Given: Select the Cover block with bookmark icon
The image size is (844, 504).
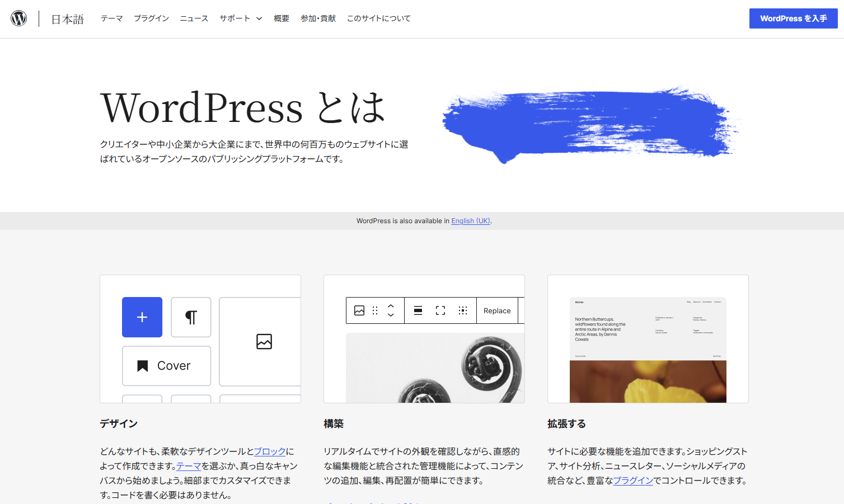Looking at the screenshot, I should (166, 366).
